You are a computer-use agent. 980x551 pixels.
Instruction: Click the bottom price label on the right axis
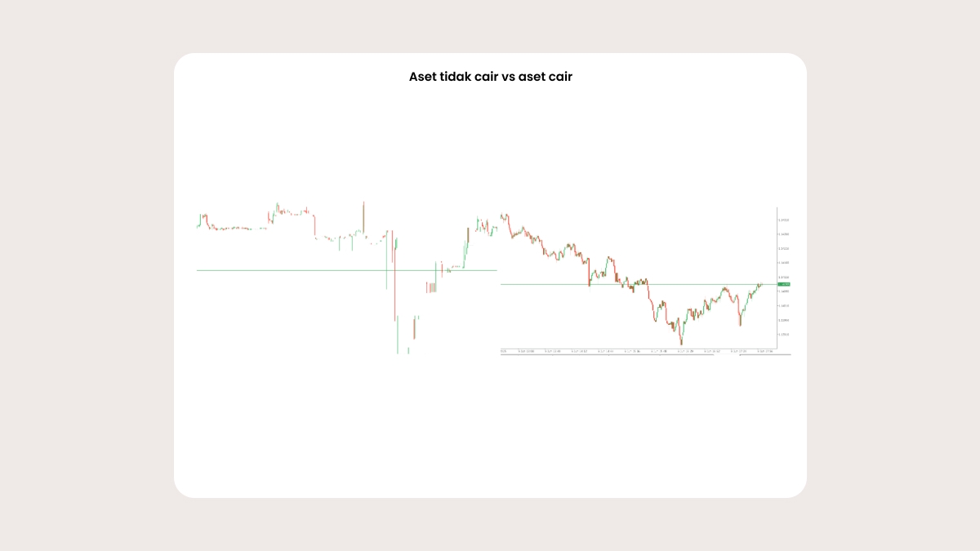(x=784, y=334)
